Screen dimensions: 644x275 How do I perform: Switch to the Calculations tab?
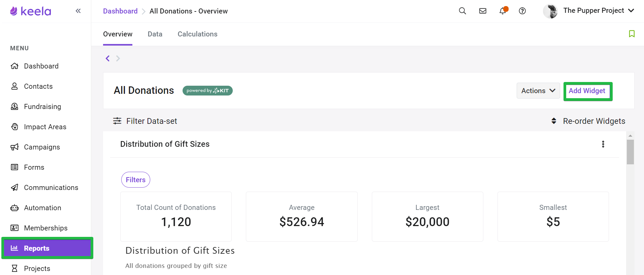[x=197, y=34]
